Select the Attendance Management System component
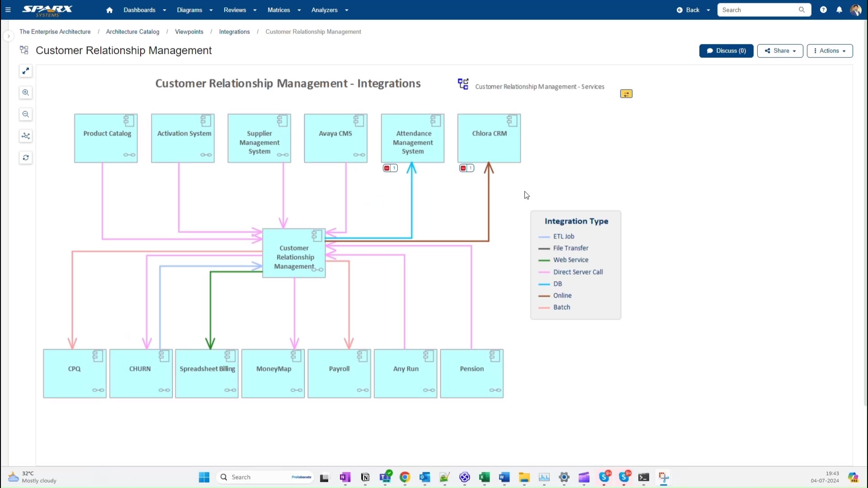Image resolution: width=868 pixels, height=488 pixels. coord(412,138)
